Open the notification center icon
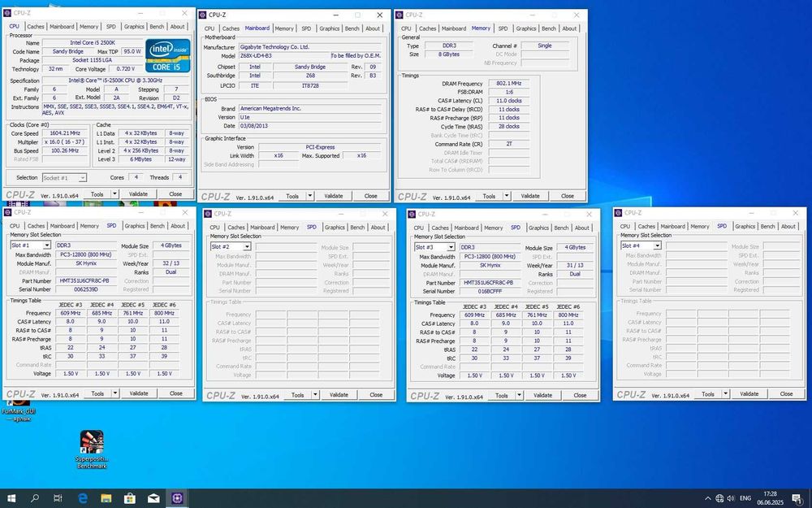 (x=797, y=498)
